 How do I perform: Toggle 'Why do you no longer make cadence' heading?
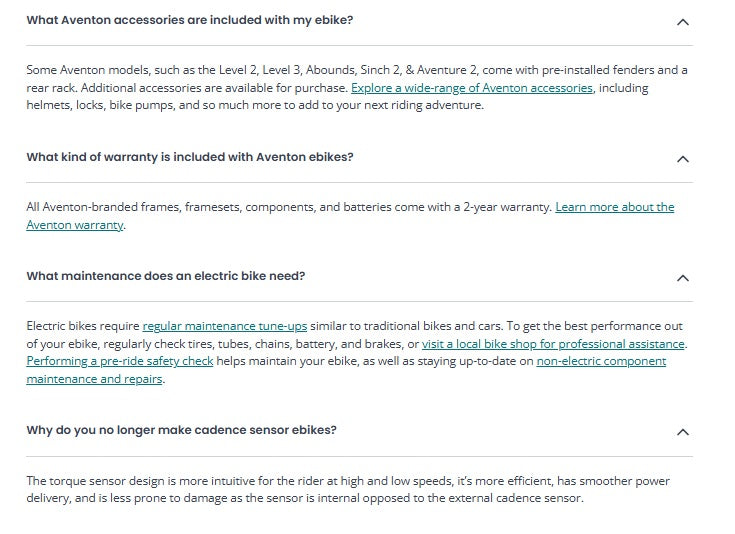181,430
